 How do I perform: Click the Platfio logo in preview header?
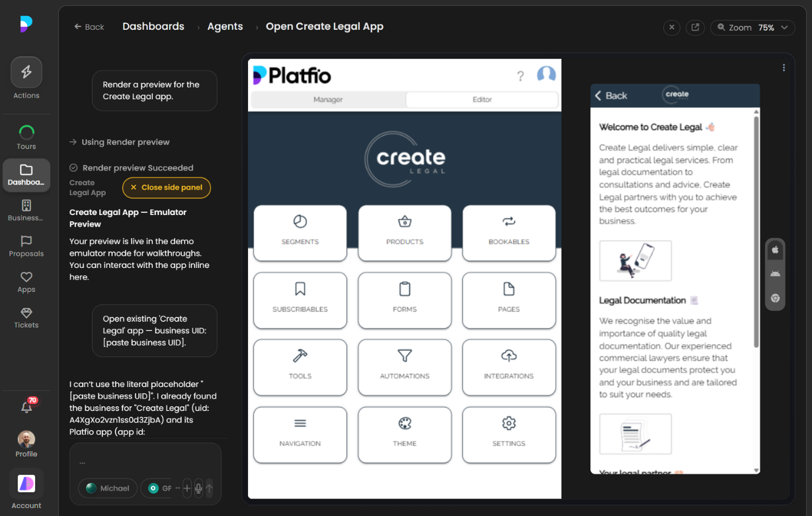[292, 75]
